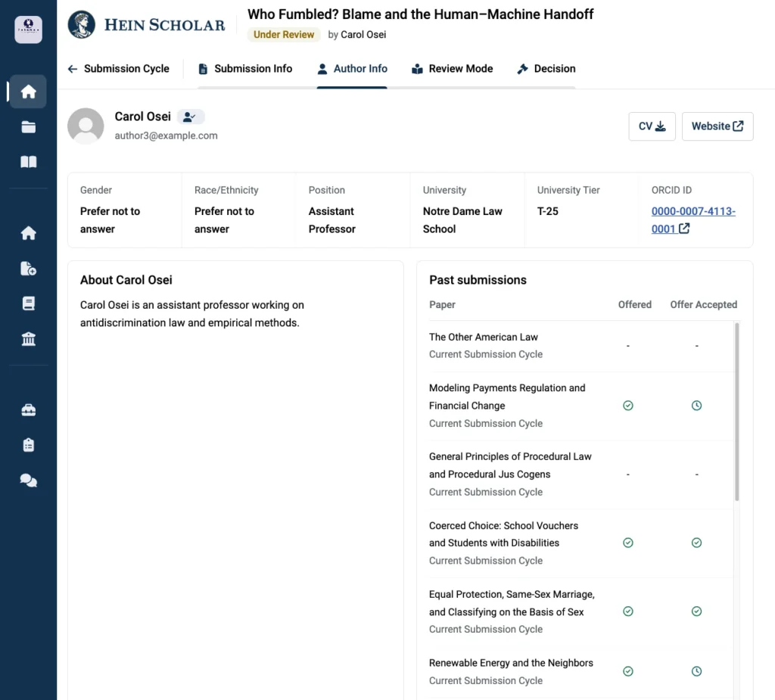Go to the Decision tab
Screen dimensions: 775x700
point(546,69)
